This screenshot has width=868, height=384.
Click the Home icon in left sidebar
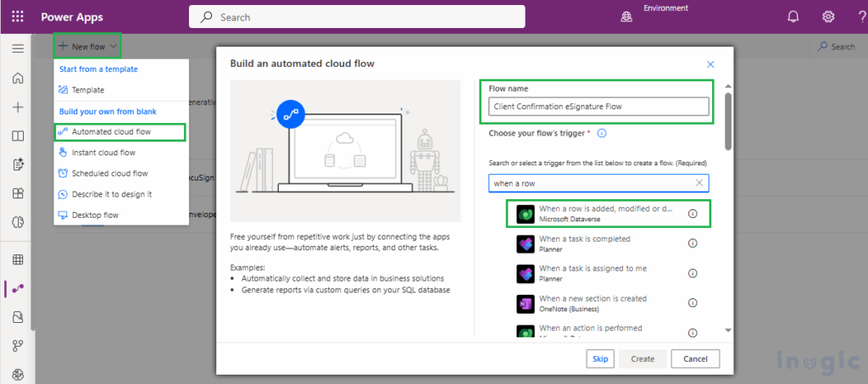click(17, 78)
